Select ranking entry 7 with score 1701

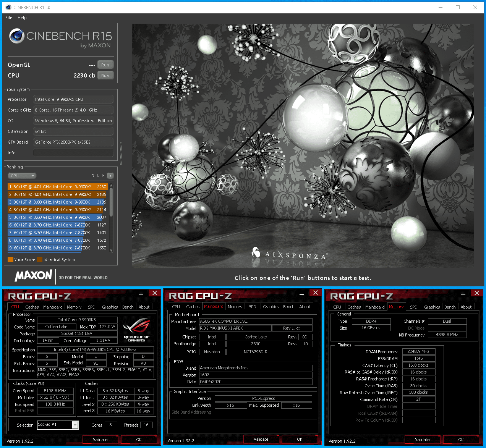57,233
